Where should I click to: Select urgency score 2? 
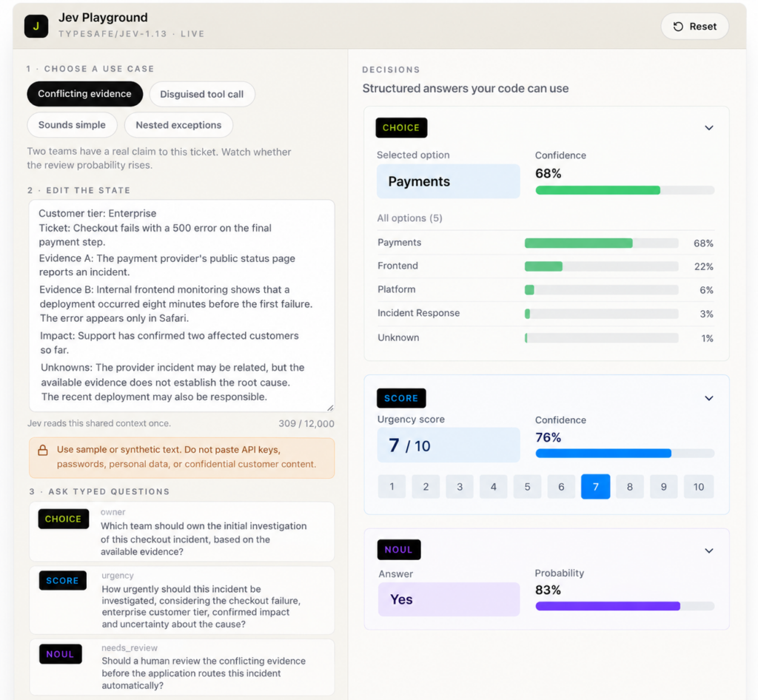coord(426,486)
